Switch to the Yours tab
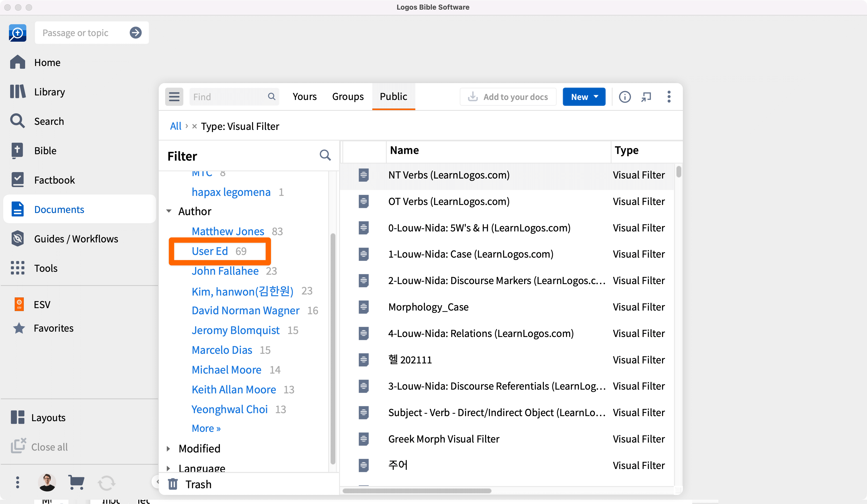The image size is (867, 504). (304, 97)
